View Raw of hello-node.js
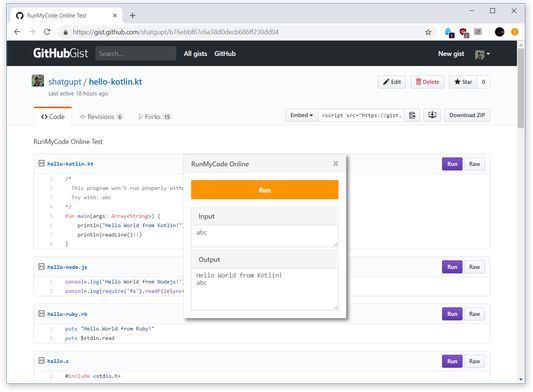The width and height of the screenshot is (533, 392). 474,267
